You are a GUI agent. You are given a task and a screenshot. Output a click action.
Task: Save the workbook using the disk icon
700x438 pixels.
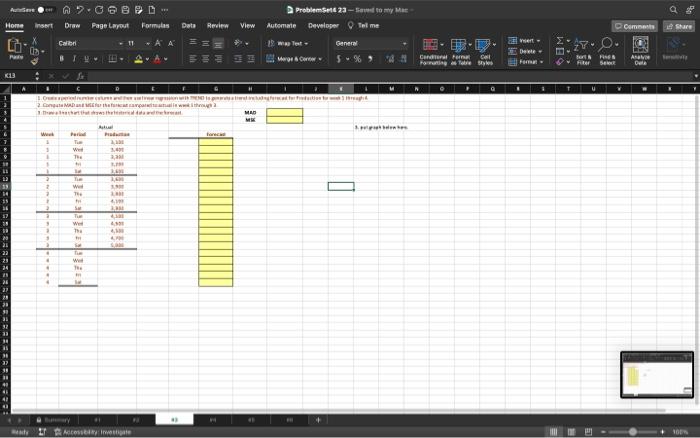pos(125,10)
